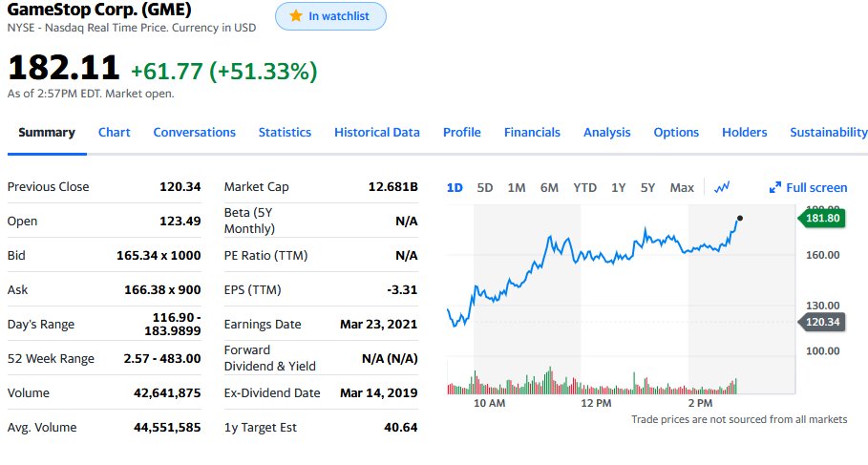
Task: Select the 1Y chart range
Action: point(619,188)
